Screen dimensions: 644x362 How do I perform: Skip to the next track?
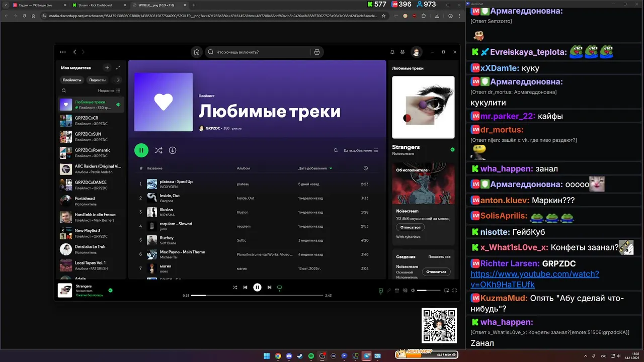[269, 287]
